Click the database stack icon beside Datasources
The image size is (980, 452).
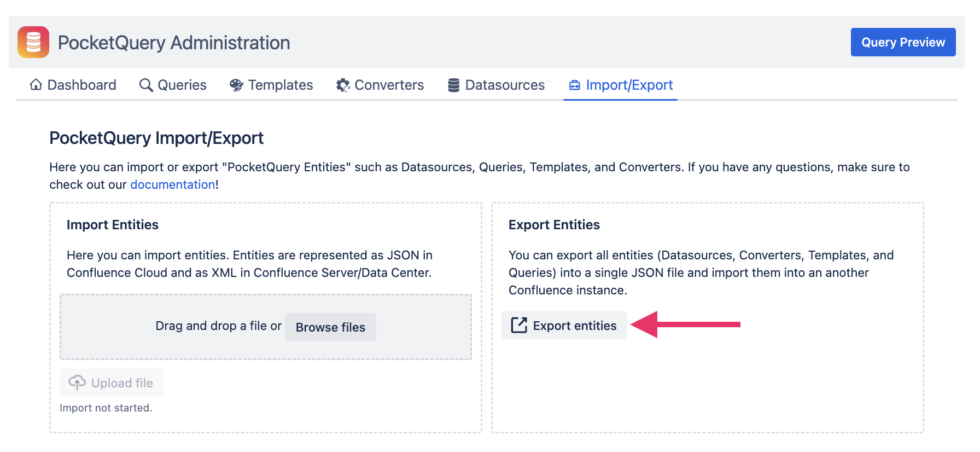pyautogui.click(x=453, y=85)
